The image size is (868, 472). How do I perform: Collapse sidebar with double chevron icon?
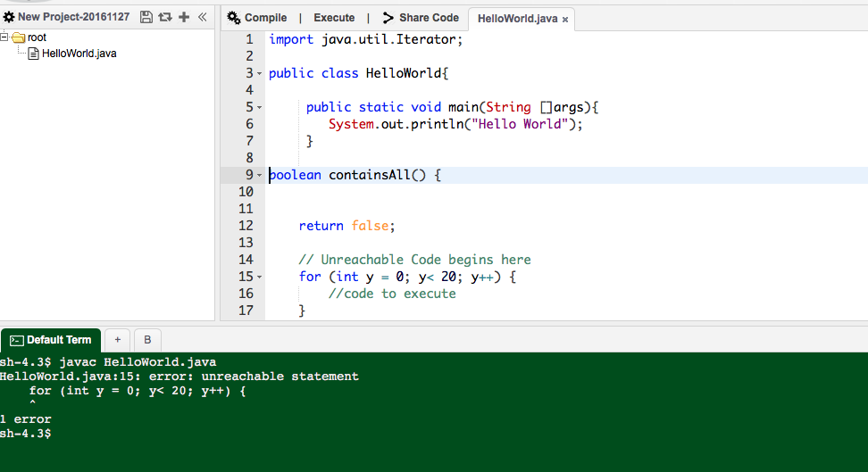pyautogui.click(x=203, y=17)
